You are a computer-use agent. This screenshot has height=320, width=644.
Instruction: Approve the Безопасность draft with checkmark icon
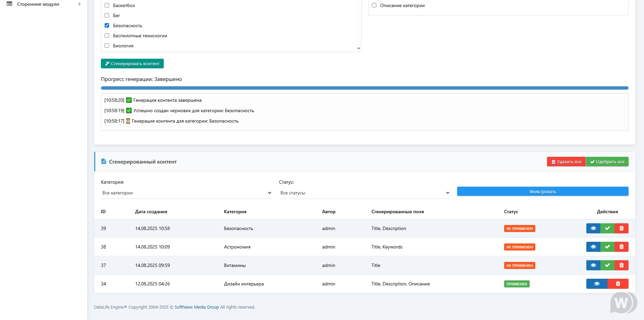[607, 228]
